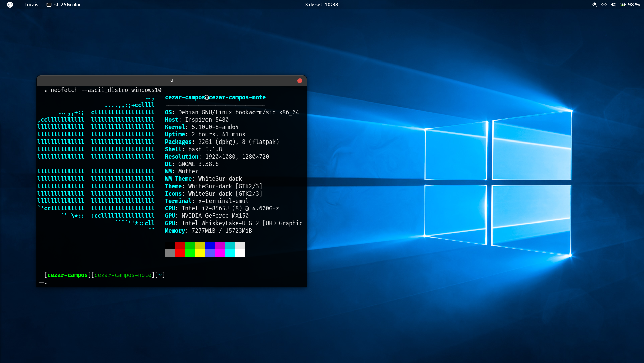
Task: Click the brightness sun icon in top bar
Action: [595, 5]
